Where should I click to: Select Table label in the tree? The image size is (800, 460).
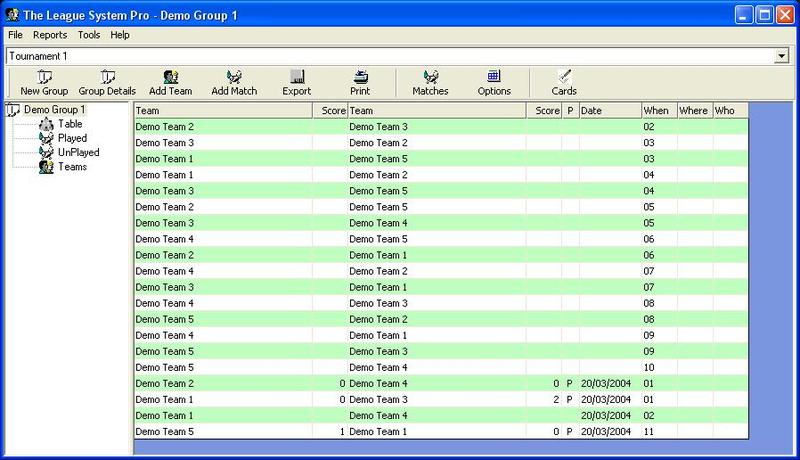[x=70, y=124]
